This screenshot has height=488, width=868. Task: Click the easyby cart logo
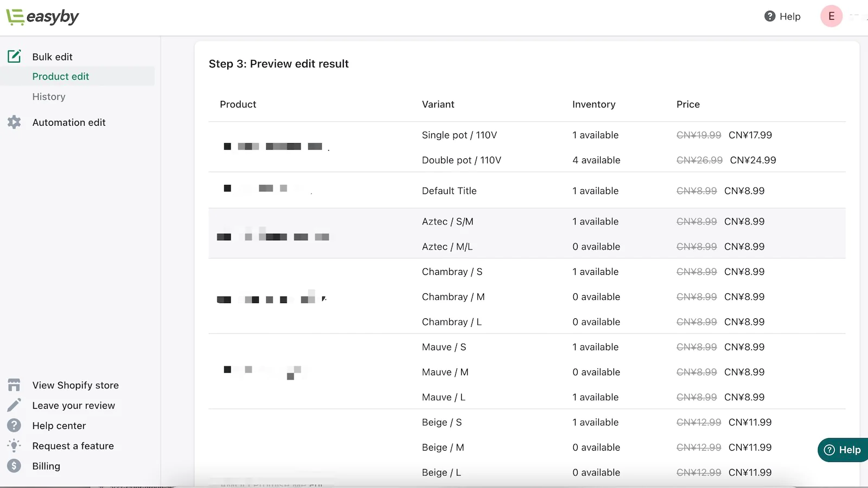click(42, 17)
